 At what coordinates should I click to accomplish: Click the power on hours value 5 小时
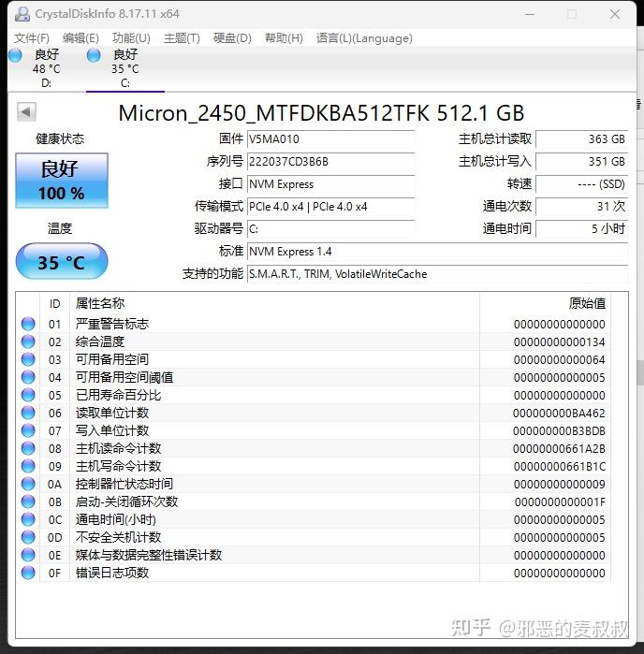click(582, 229)
